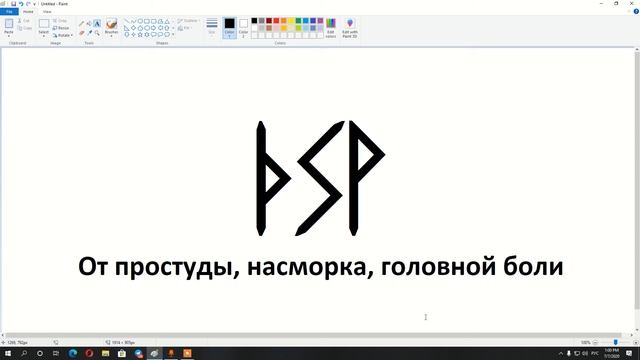Open the Windows Start menu

7,353
